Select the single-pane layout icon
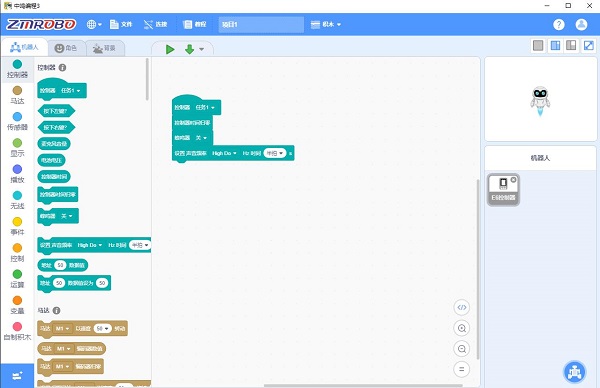The width and height of the screenshot is (600, 388). pyautogui.click(x=538, y=46)
